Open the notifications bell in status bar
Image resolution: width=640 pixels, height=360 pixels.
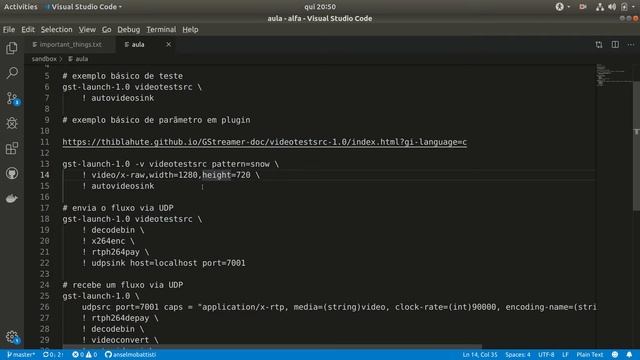(x=629, y=355)
